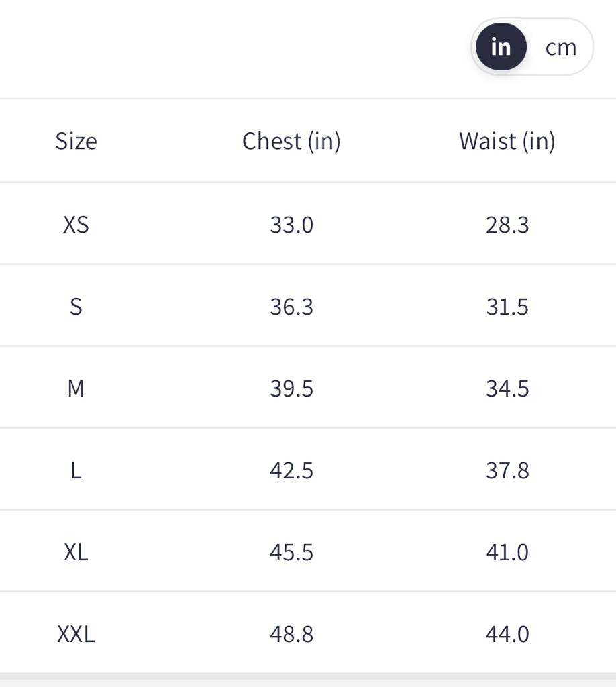This screenshot has height=687, width=616.
Task: Click chest value 39.5 for M
Action: coord(291,388)
